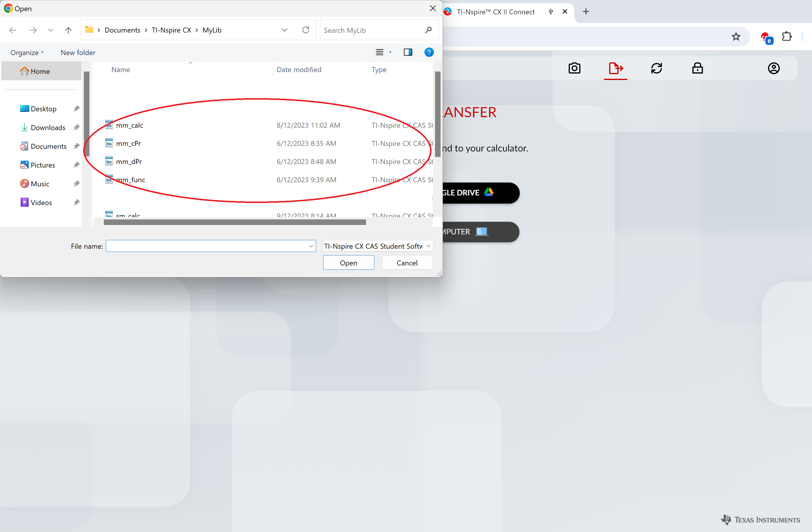
Task: Open Music in navigation pane
Action: (x=40, y=184)
